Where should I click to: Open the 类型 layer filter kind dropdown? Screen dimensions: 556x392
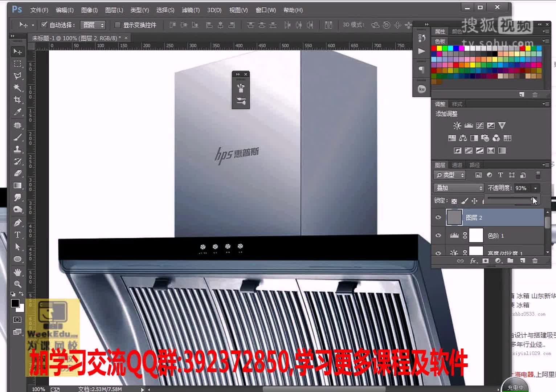(x=450, y=175)
